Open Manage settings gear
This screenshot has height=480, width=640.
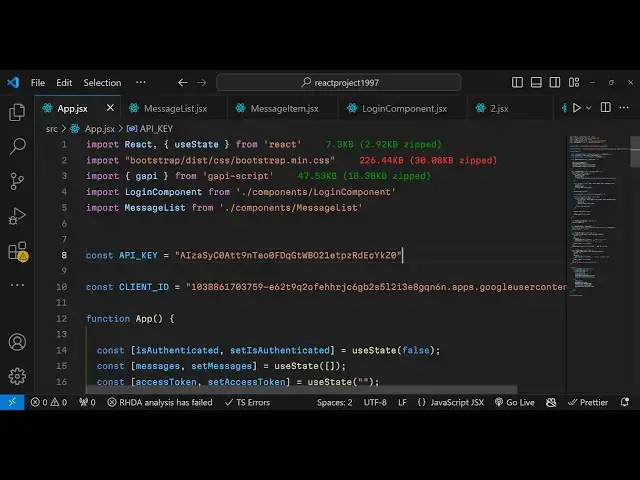point(17,376)
